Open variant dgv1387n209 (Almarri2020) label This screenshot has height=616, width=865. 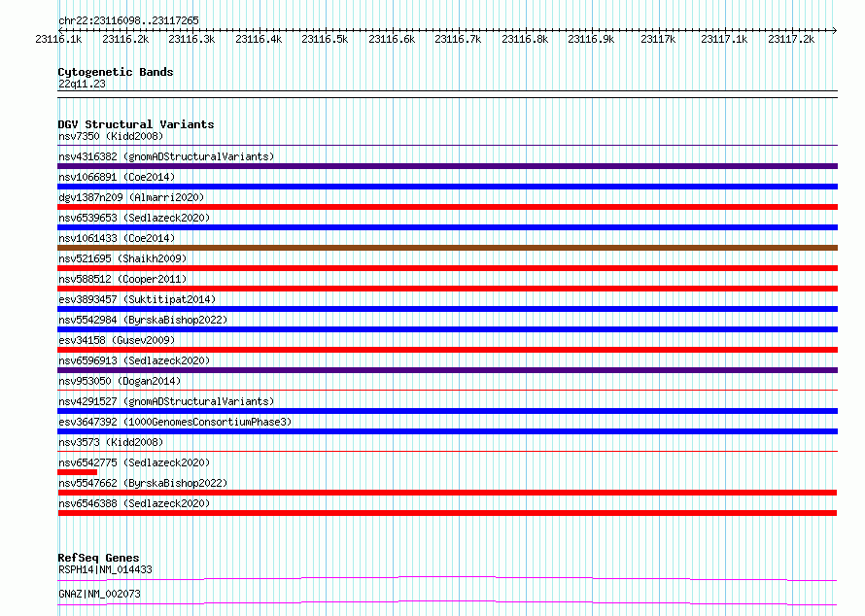[131, 197]
